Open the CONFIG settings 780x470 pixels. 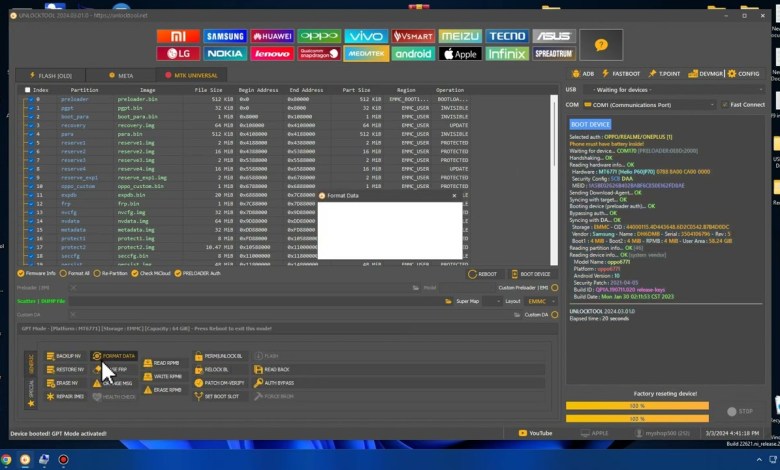[744, 74]
